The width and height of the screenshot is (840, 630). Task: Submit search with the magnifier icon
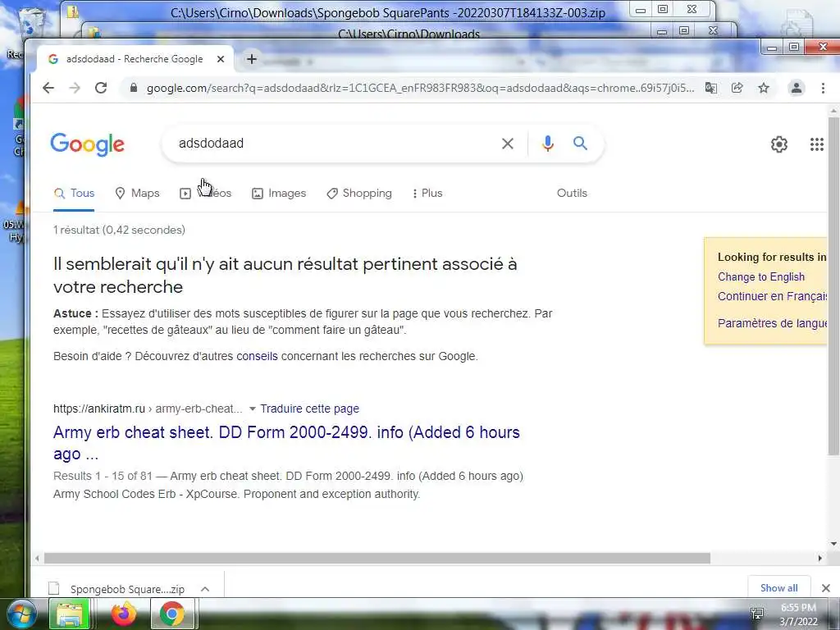click(580, 143)
